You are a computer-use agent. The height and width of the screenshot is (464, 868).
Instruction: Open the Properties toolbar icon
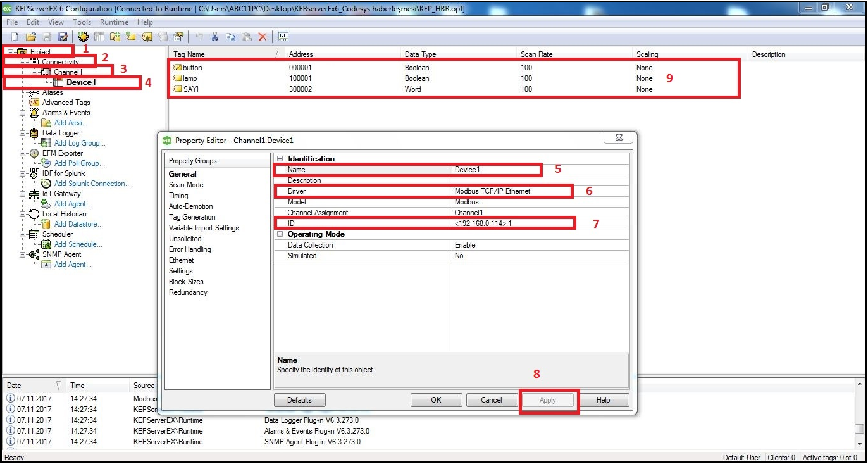coord(178,37)
